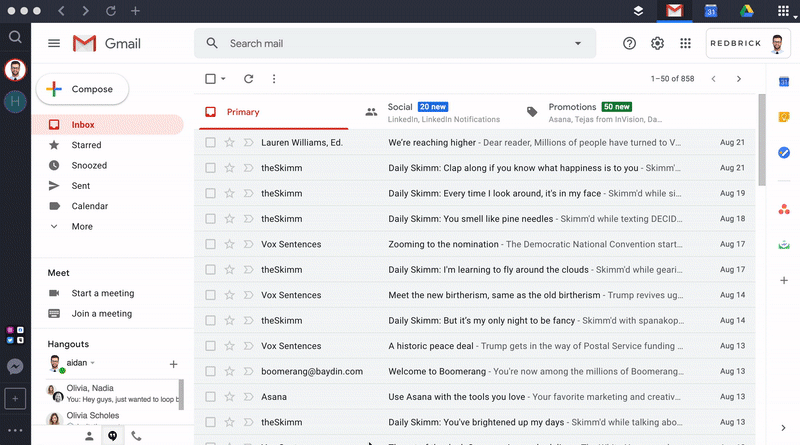Open the Starred folder
The image size is (800, 445).
[x=108, y=145]
